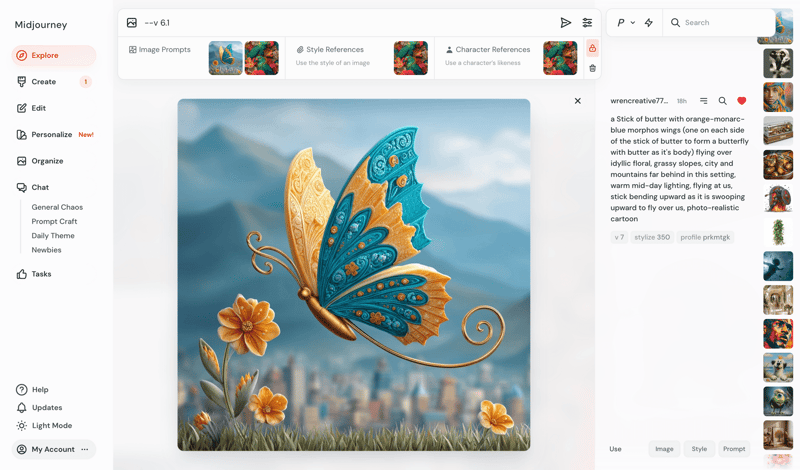Use the Prompt from this image
Viewport: 800px width, 470px height.
[x=734, y=449]
